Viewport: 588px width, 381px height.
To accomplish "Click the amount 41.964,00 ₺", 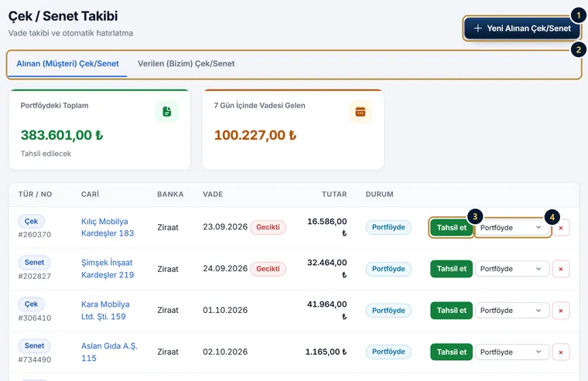I will tap(327, 310).
